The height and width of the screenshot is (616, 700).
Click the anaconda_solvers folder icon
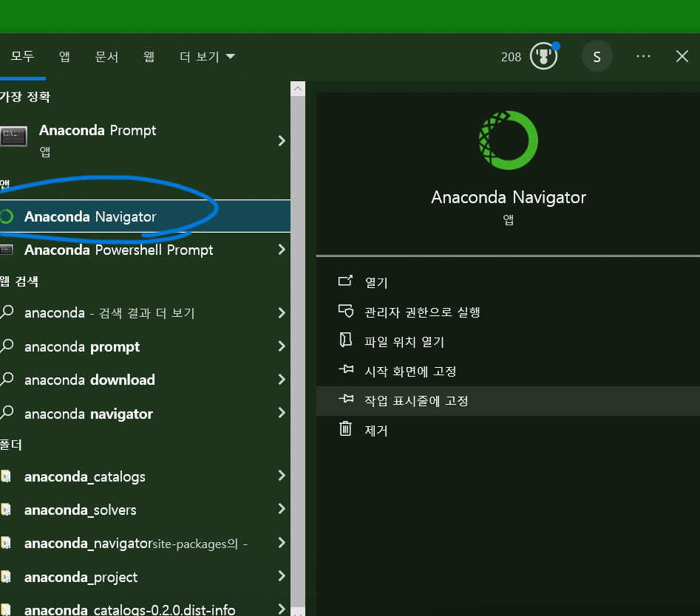pyautogui.click(x=6, y=510)
